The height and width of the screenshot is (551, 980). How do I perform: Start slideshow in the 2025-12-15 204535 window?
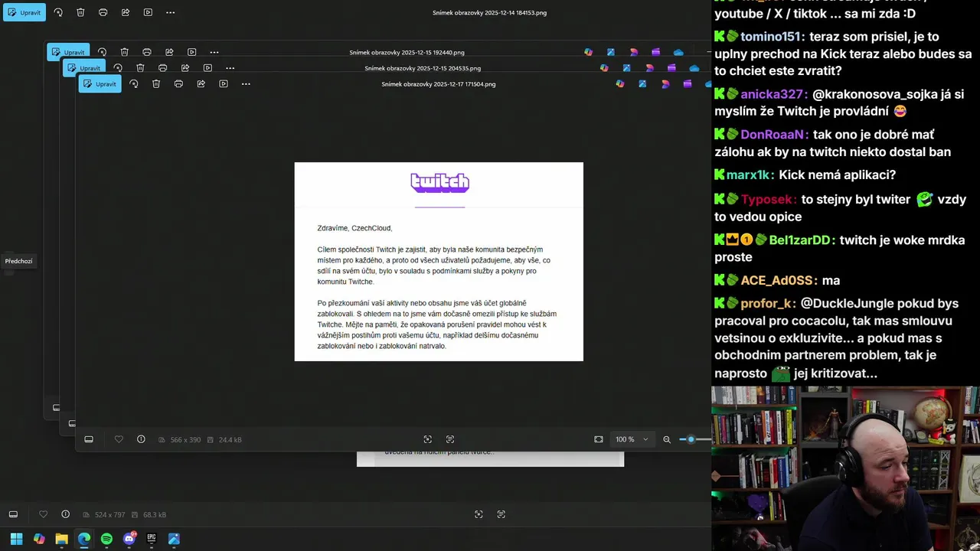207,68
